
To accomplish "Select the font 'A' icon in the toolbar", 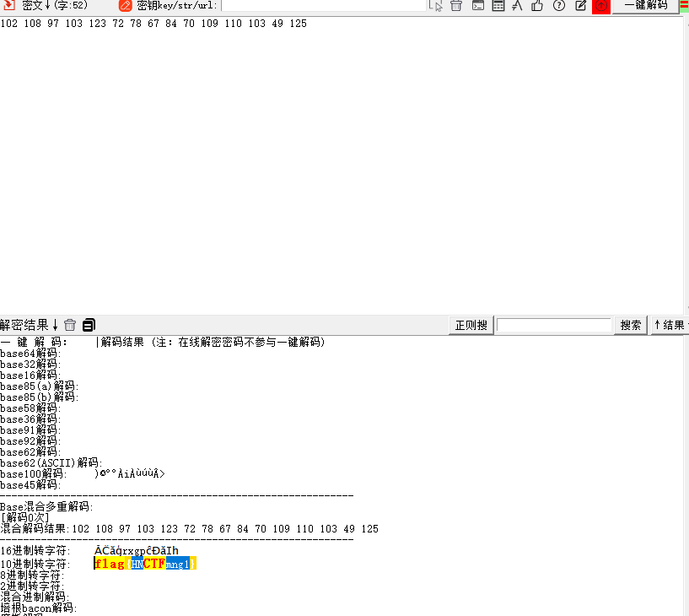I will [x=516, y=6].
